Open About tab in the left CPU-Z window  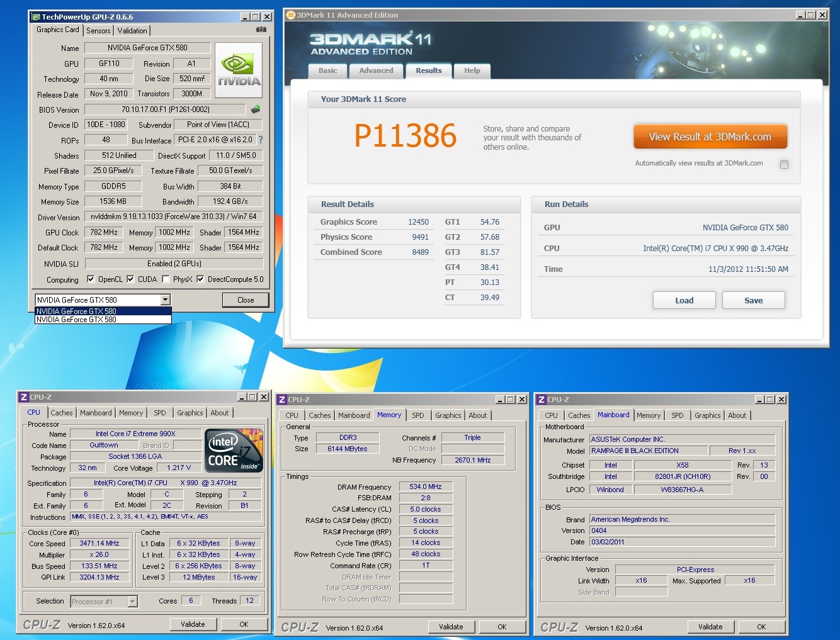220,413
